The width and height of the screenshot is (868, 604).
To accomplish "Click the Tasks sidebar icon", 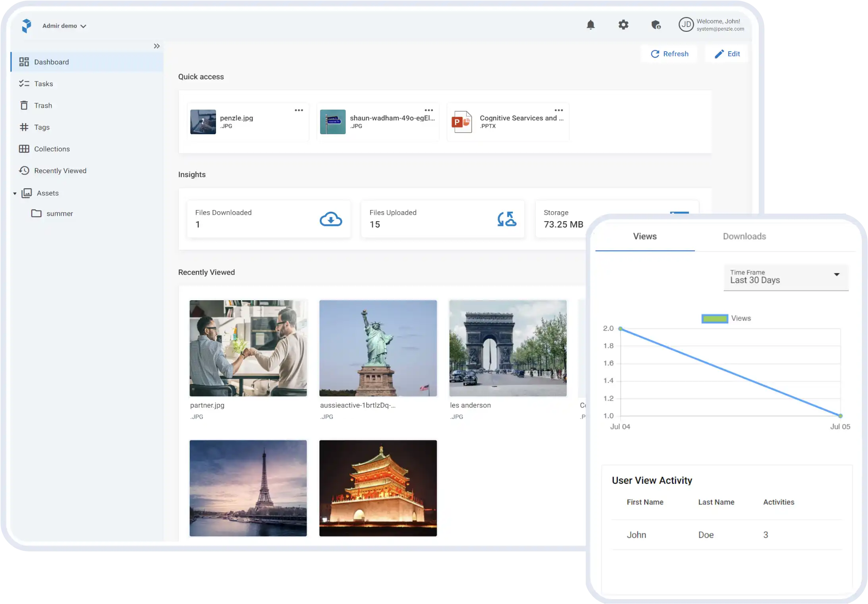I will coord(24,83).
